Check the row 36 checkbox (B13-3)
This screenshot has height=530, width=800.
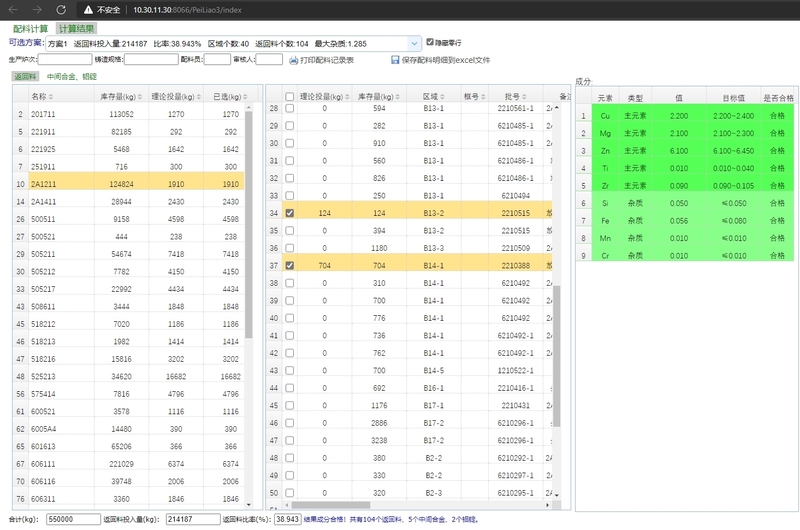click(x=289, y=248)
